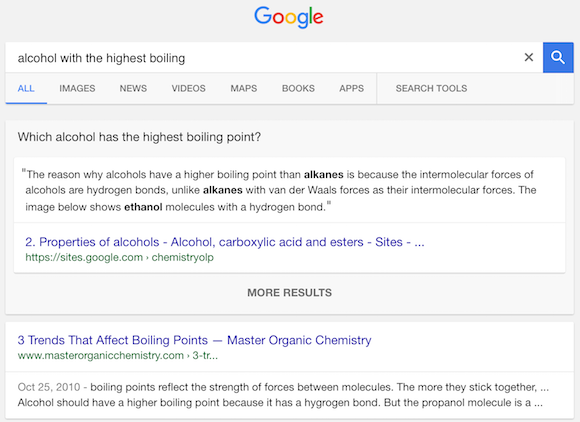Viewport: 580px width, 422px height.
Task: Open the VIDEOS tab
Action: click(189, 88)
